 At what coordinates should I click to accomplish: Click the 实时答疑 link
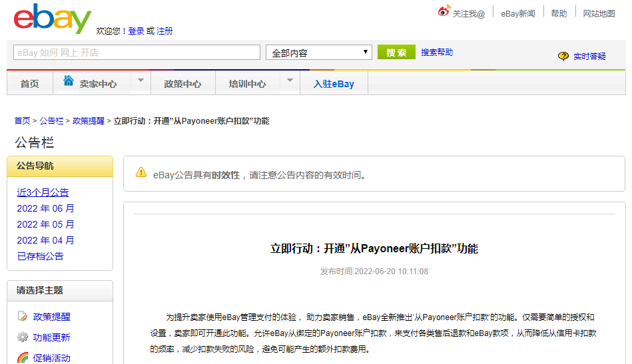pos(589,57)
